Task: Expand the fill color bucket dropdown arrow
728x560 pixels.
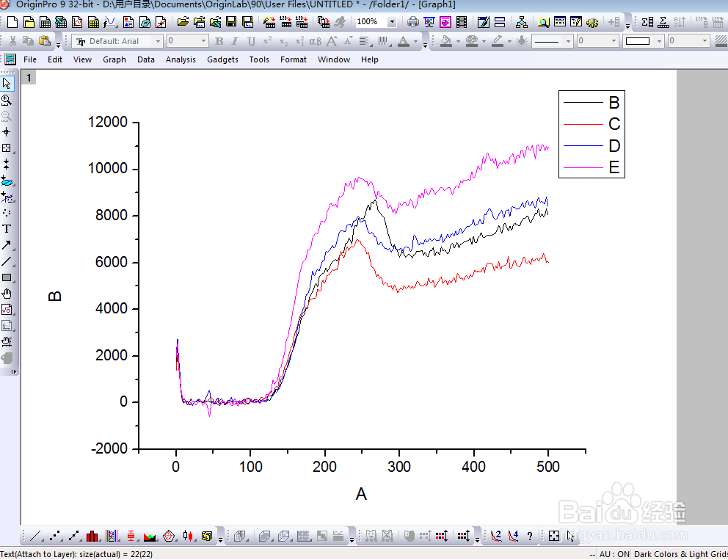Action: point(458,41)
